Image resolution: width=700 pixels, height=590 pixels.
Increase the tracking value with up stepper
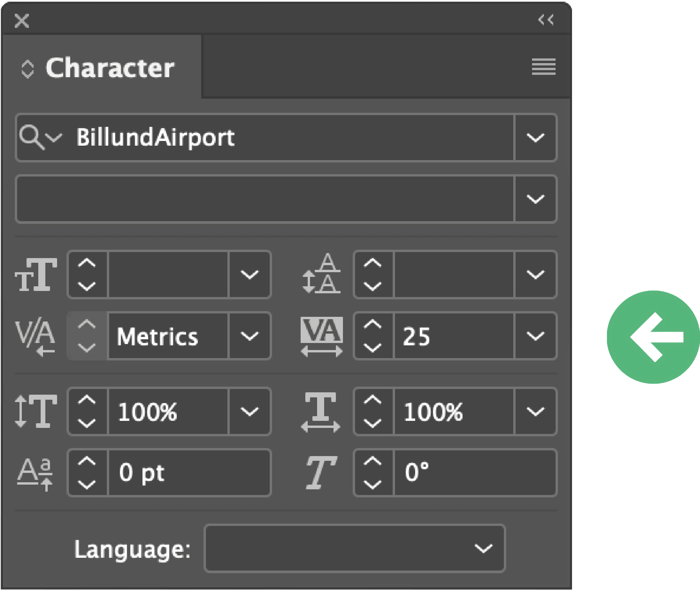tap(373, 325)
